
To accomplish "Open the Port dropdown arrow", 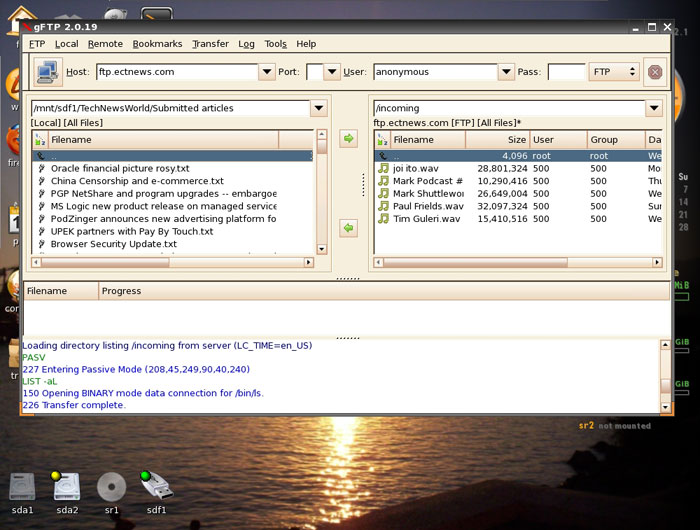I will pos(332,72).
